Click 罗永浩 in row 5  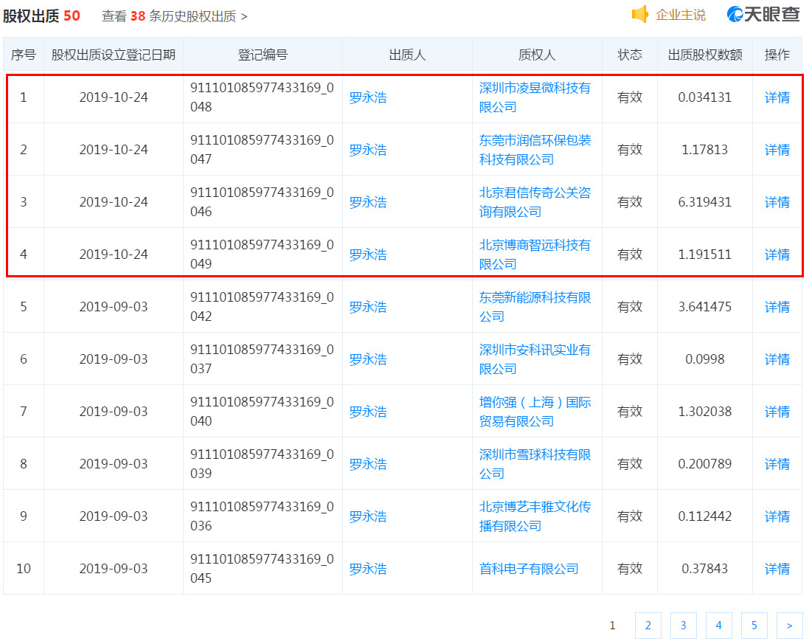(x=368, y=307)
